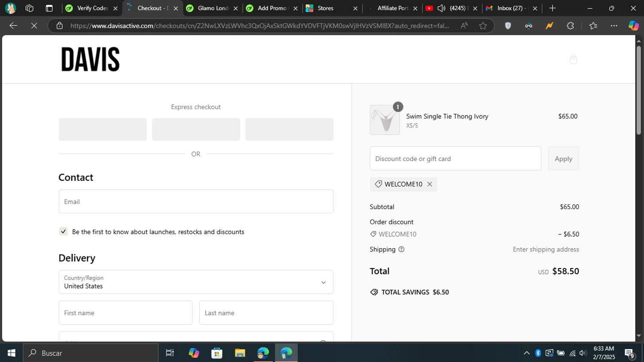Remove the WELCOME10 discount code tag

430,184
